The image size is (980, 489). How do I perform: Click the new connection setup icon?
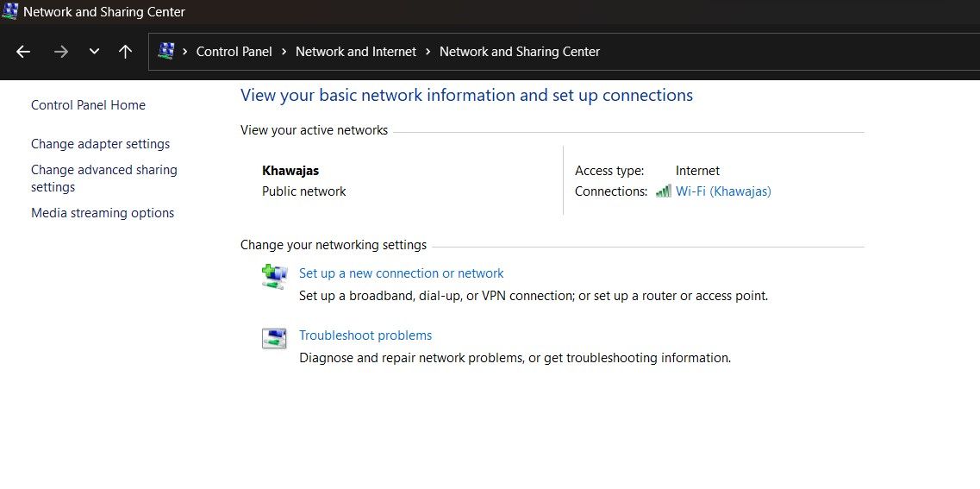pos(274,275)
